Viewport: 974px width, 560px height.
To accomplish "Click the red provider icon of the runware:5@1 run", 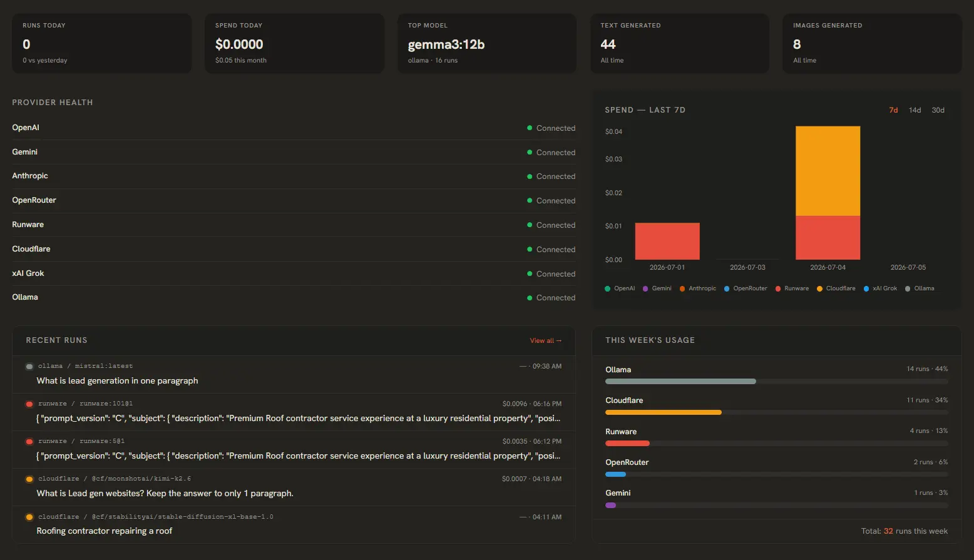I will [x=29, y=442].
